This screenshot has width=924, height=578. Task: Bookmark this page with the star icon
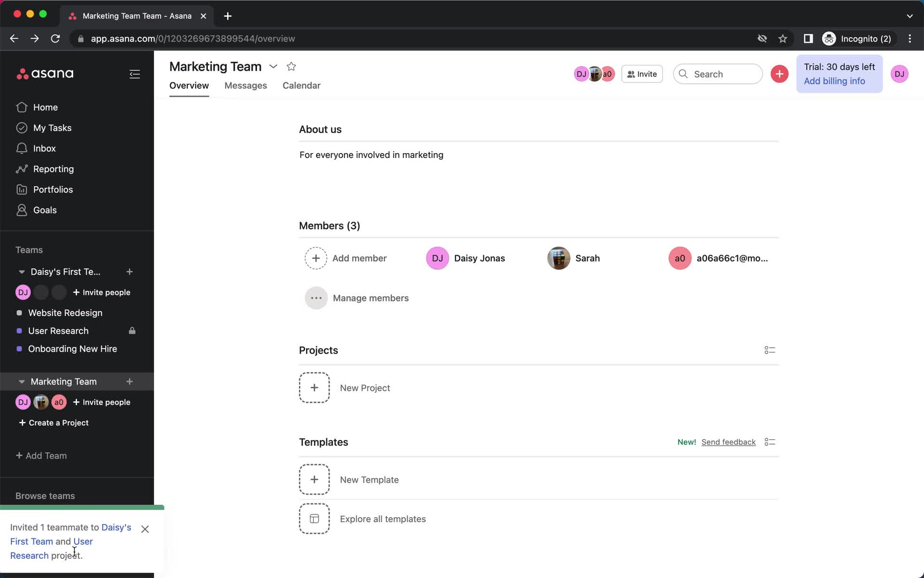pyautogui.click(x=783, y=39)
